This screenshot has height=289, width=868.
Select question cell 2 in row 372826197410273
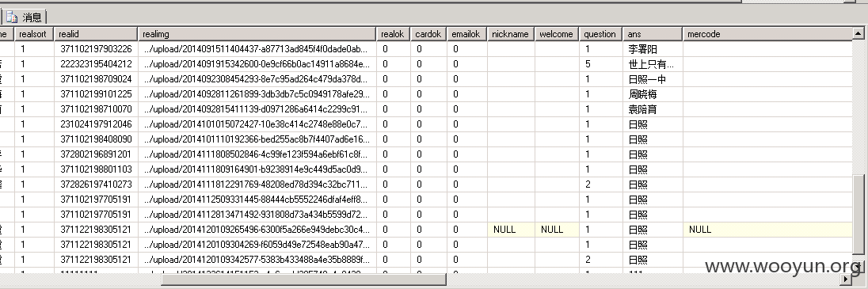tap(600, 184)
